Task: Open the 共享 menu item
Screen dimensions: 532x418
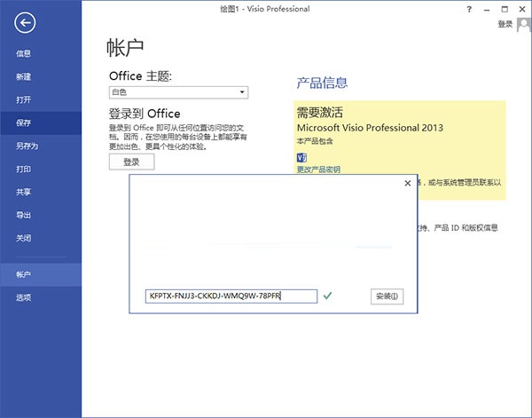Action: [41, 193]
